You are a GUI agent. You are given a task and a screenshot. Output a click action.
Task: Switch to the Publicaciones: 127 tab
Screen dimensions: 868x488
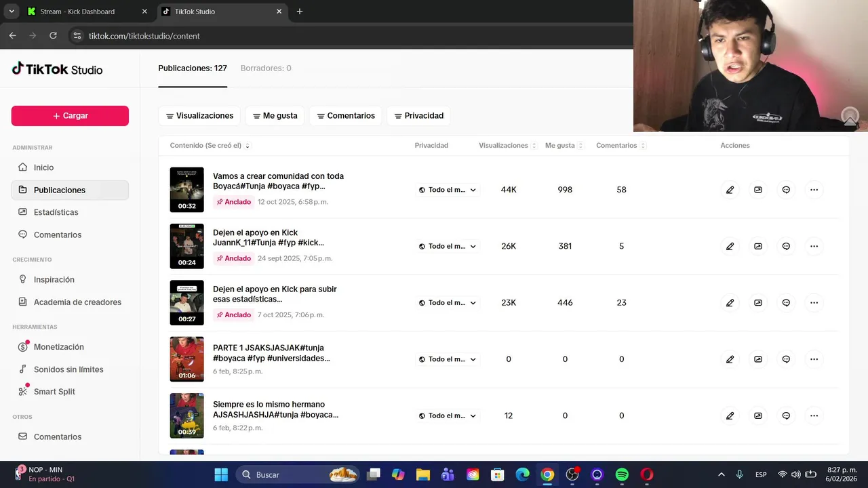click(193, 68)
